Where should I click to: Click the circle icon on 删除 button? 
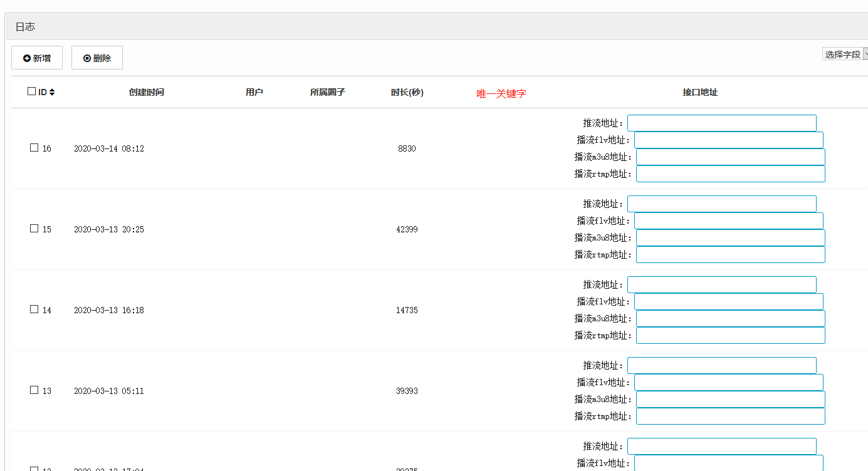click(87, 58)
